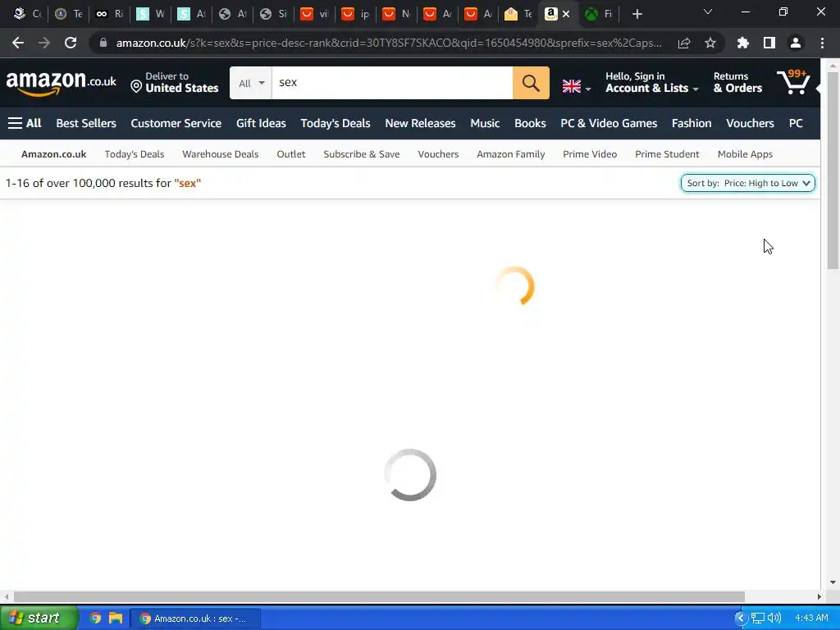This screenshot has height=630, width=840.
Task: Open Account & Lists dropdown
Action: tap(652, 83)
